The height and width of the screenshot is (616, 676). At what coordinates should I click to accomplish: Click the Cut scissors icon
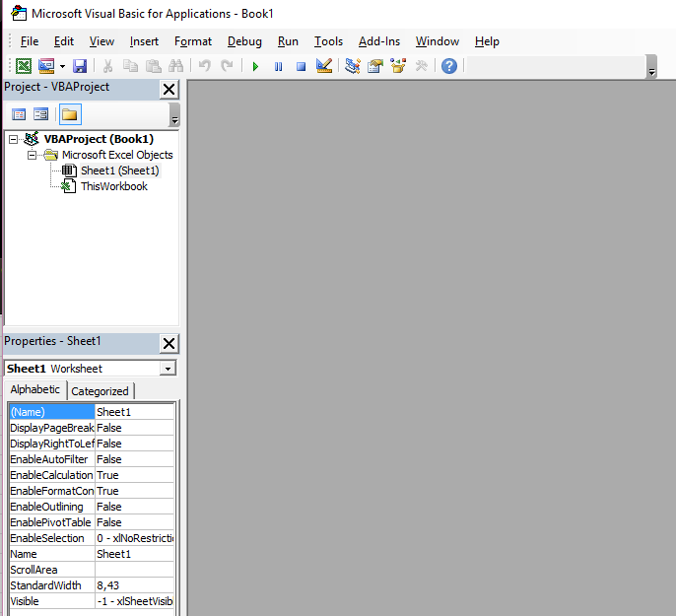pos(107,66)
